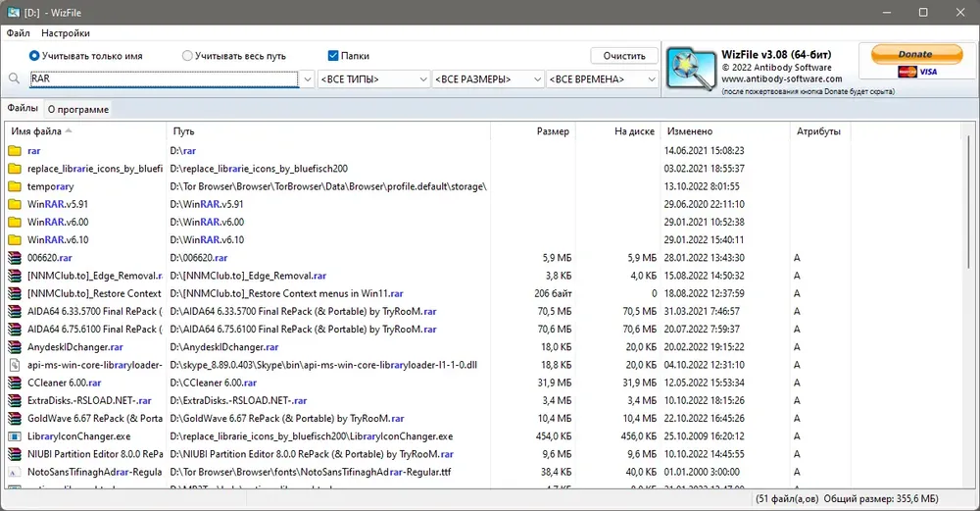This screenshot has width=980, height=511.
Task: Open the www.antibody-software.com link
Action: coord(781,78)
